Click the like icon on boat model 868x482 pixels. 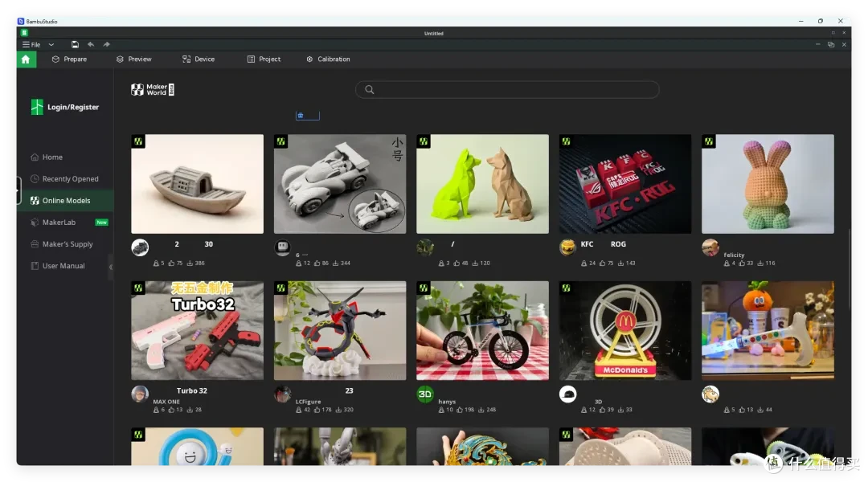coord(172,263)
